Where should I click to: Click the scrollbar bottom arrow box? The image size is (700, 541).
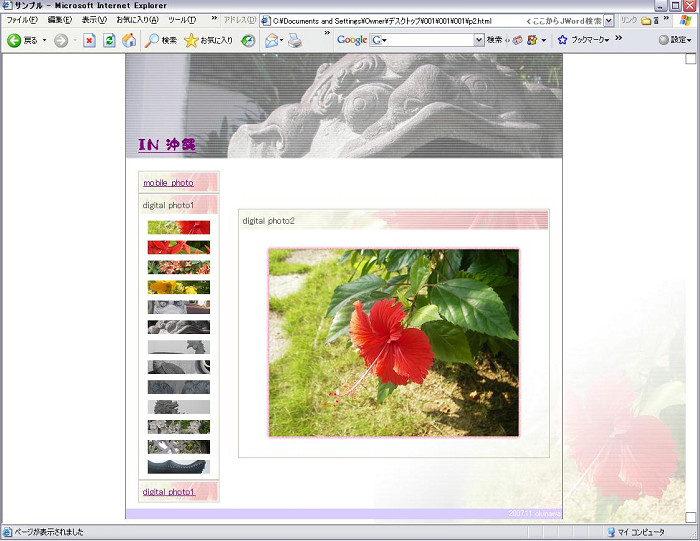690,517
